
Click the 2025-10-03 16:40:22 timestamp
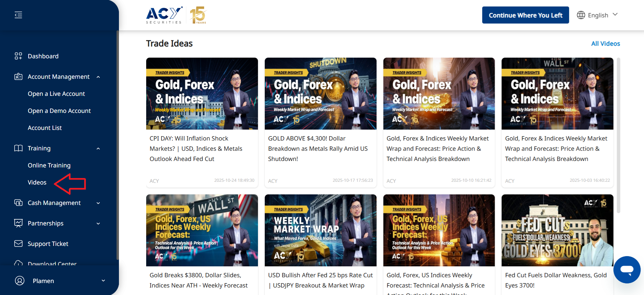(590, 180)
